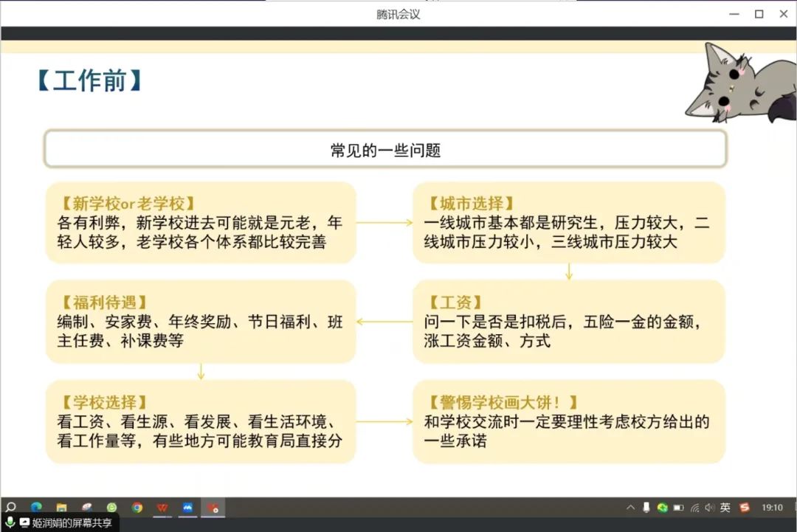The height and width of the screenshot is (532, 797).
Task: Click the Sogou input method tray icon
Action: click(x=745, y=508)
